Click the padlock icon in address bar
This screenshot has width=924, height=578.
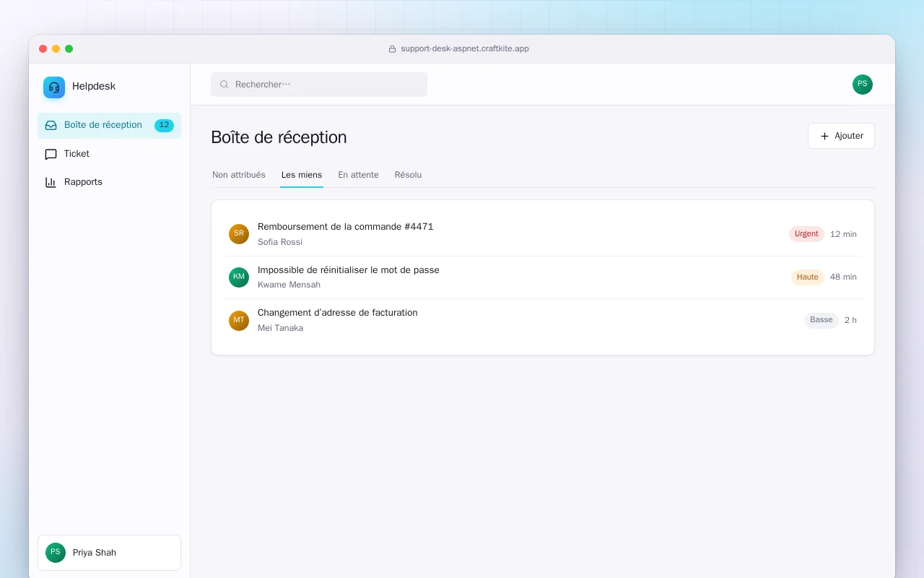coord(393,49)
